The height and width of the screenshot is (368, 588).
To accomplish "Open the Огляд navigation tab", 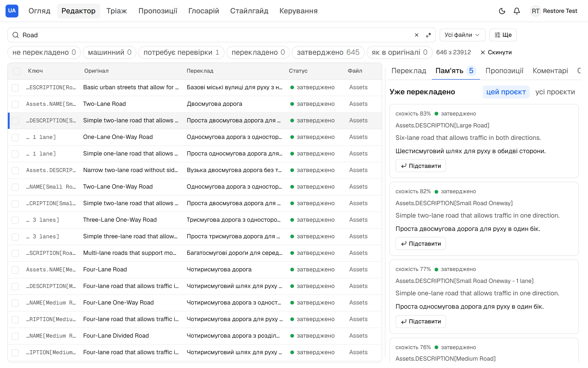I will click(x=39, y=11).
